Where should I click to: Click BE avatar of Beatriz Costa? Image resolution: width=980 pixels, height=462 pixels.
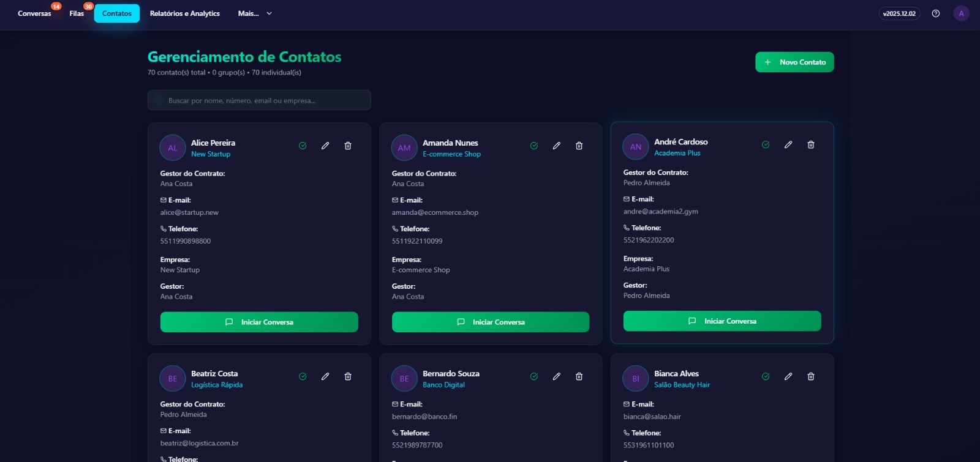pos(173,378)
